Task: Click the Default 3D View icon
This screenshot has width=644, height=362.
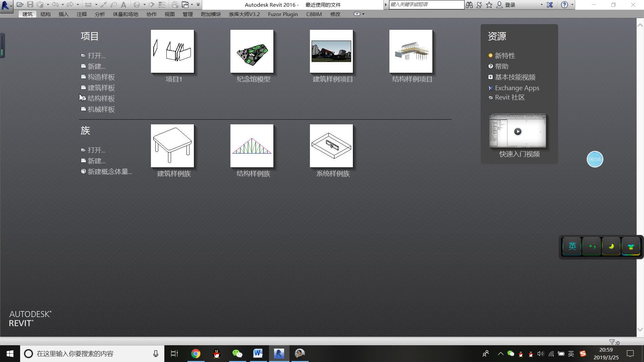Action: pos(137,5)
